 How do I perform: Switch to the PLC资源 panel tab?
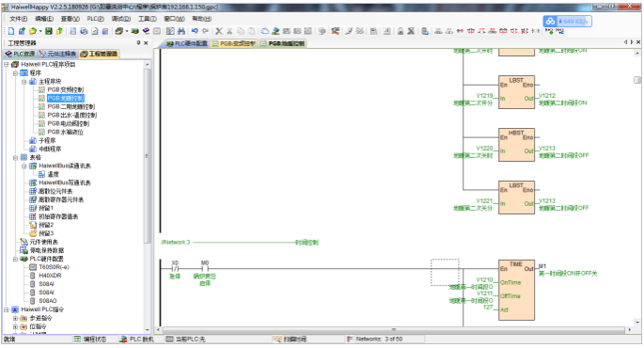coord(20,54)
